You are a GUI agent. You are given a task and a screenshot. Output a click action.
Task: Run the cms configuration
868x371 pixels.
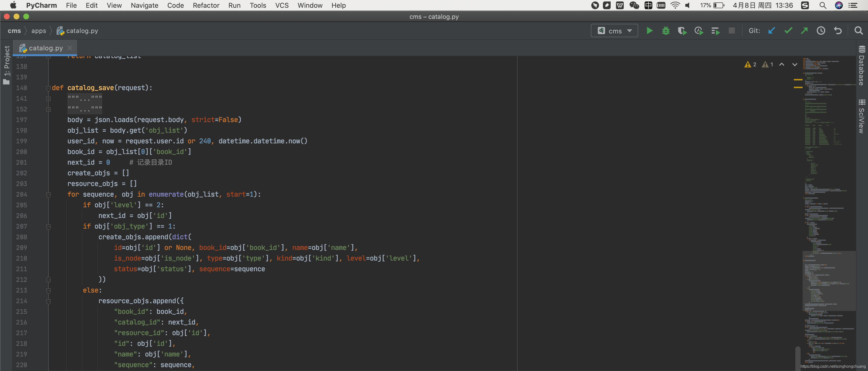[649, 31]
